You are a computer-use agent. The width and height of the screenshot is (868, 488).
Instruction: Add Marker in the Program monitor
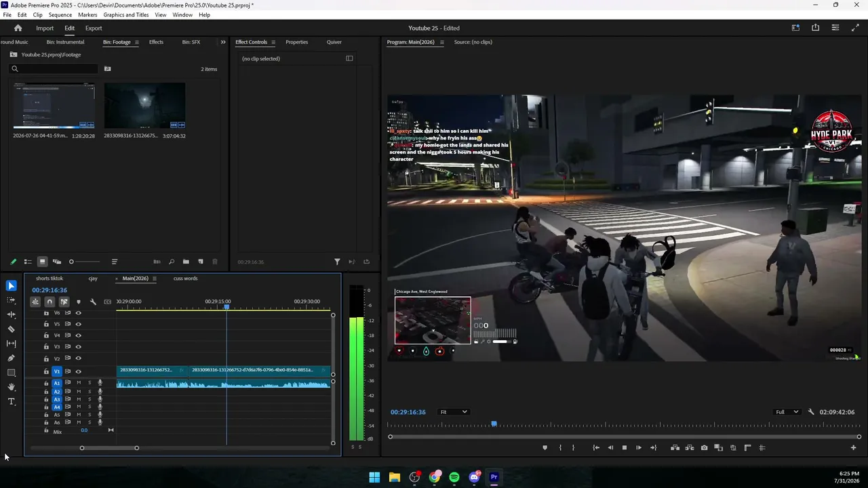click(x=545, y=447)
